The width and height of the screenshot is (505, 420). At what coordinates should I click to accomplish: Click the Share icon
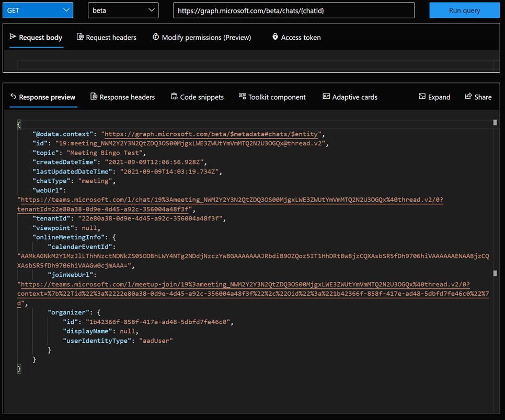[468, 96]
